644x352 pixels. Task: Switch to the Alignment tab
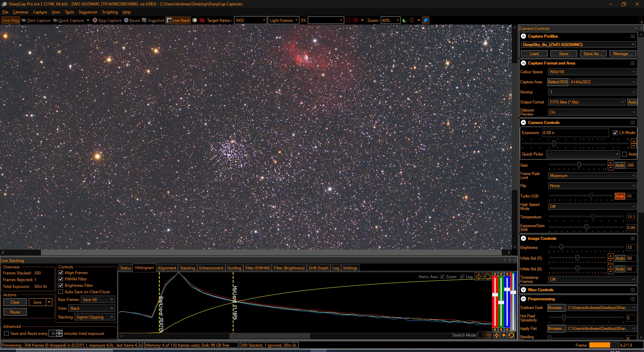[x=167, y=268]
